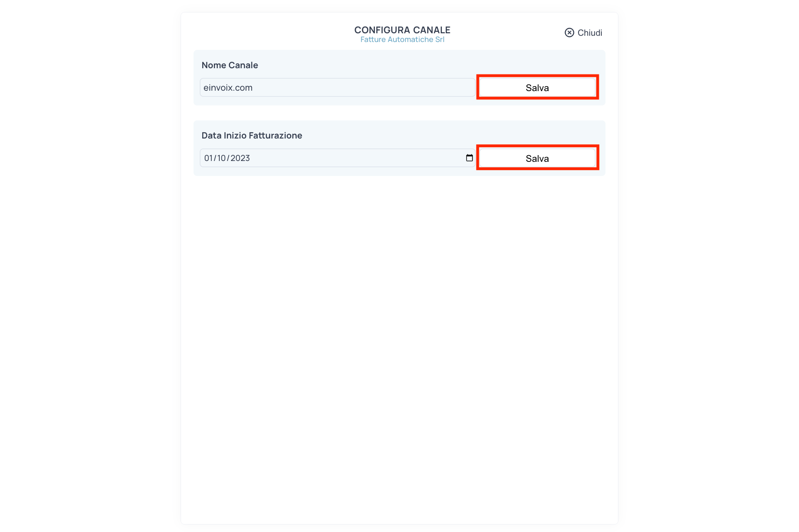Click Salva under Data Inizio Fatturazione
Viewport: 799px width, 532px height.
tap(537, 158)
